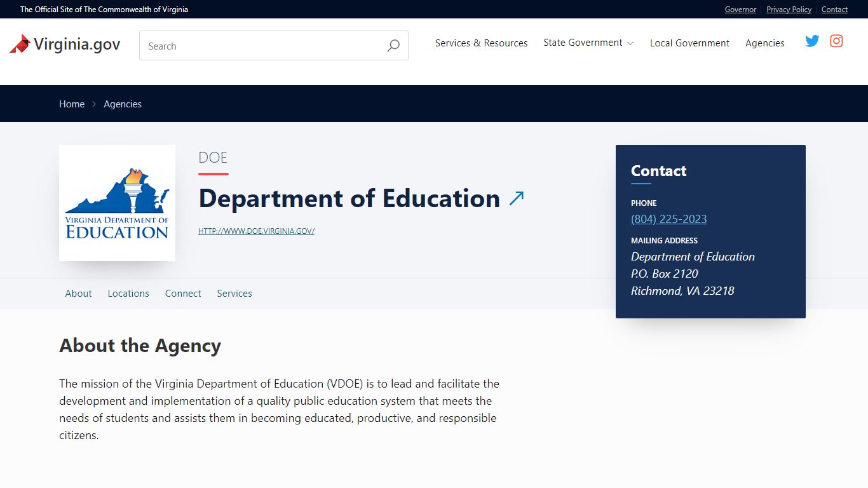This screenshot has height=488, width=868.
Task: Click the PHONE label in Contact card
Action: [x=644, y=203]
